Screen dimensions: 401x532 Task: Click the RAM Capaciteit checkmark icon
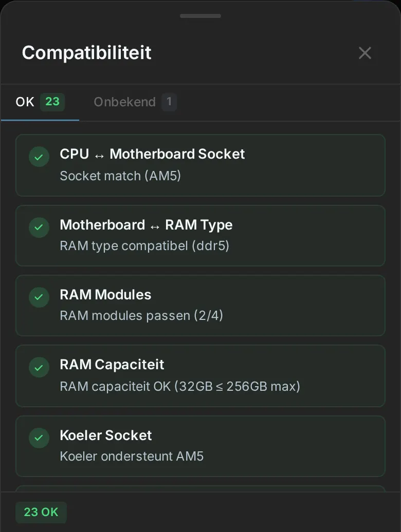(x=39, y=368)
